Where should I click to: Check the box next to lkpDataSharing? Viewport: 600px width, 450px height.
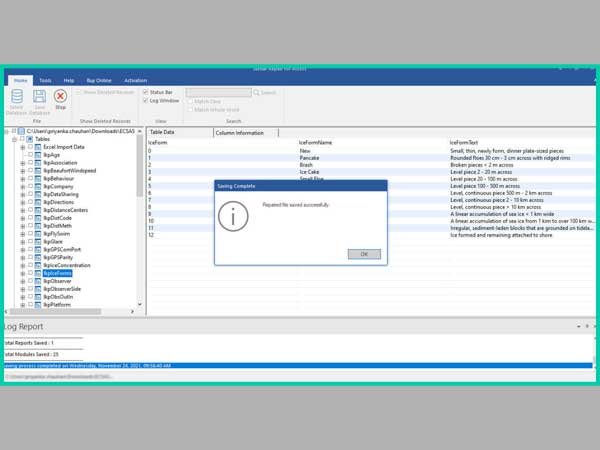(x=30, y=194)
